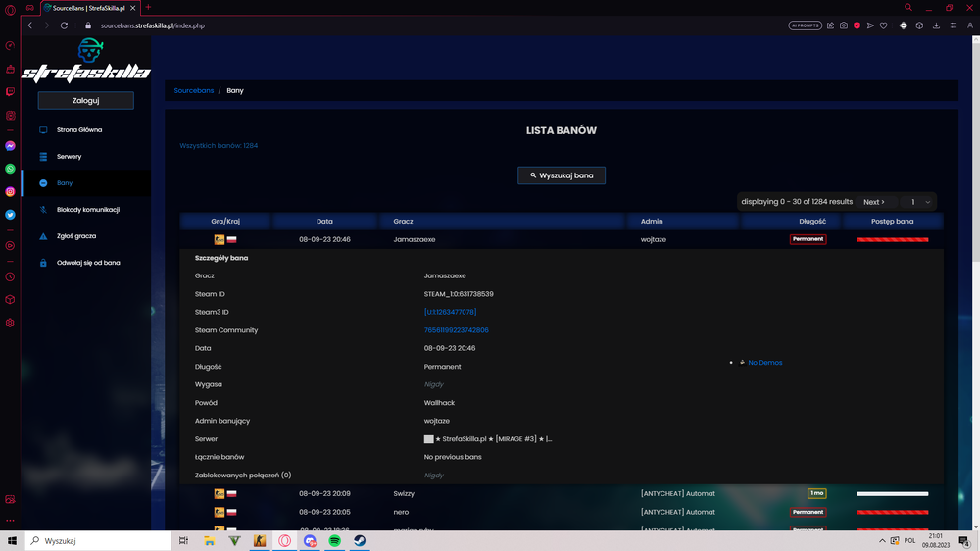Open ad blocker shield icon in address bar

857,25
